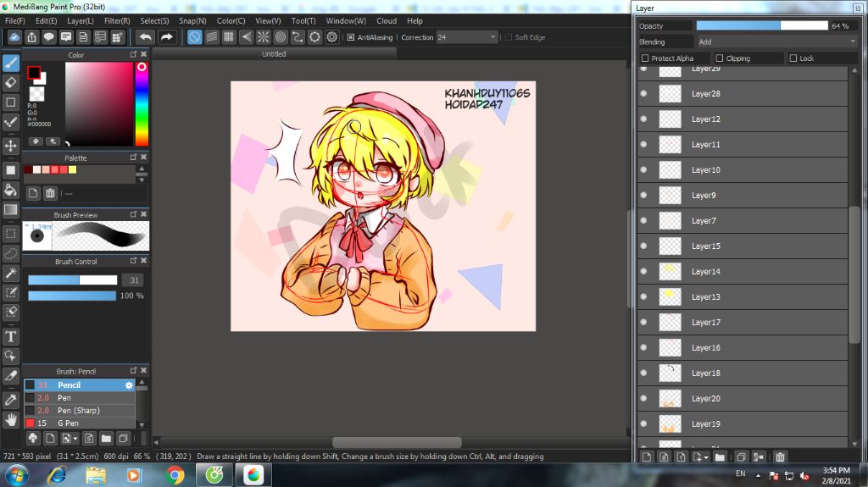Toggle visibility of Layer14

click(643, 271)
